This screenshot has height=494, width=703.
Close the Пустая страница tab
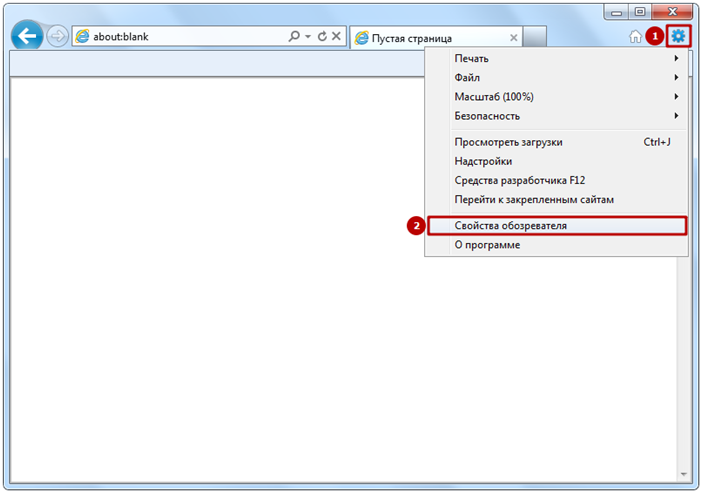tap(514, 38)
